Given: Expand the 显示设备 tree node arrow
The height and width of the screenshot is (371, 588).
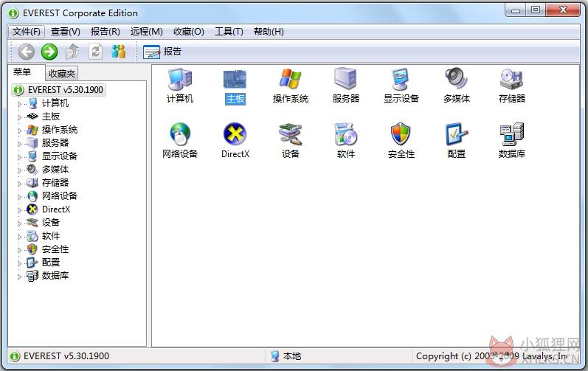Looking at the screenshot, I should click(x=19, y=156).
